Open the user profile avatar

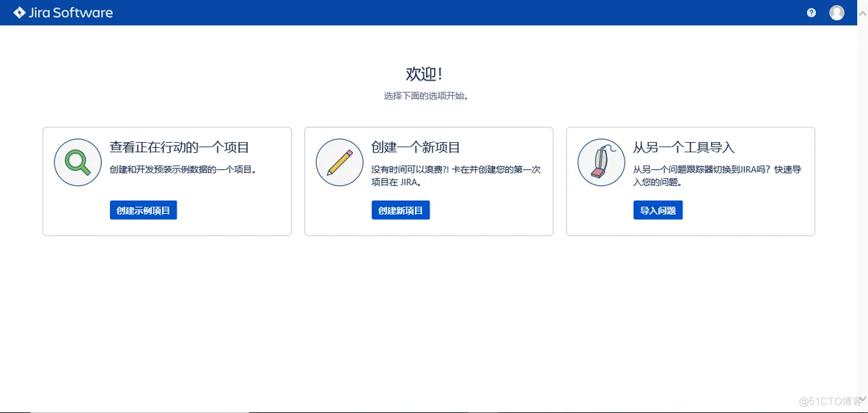pos(836,12)
